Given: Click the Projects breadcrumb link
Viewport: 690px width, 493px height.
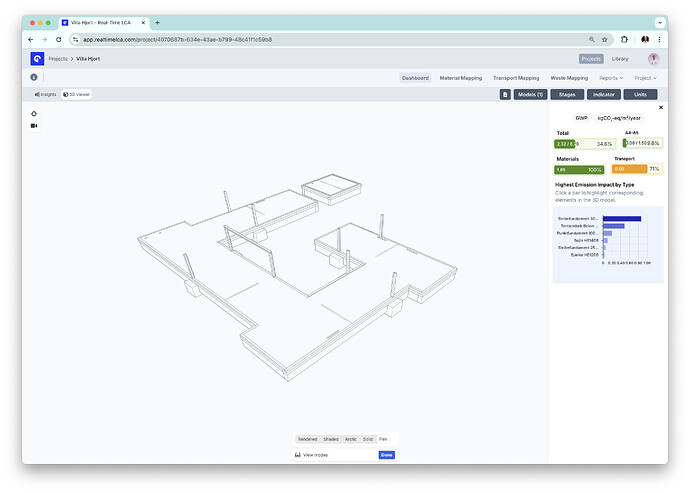Looking at the screenshot, I should (x=58, y=59).
